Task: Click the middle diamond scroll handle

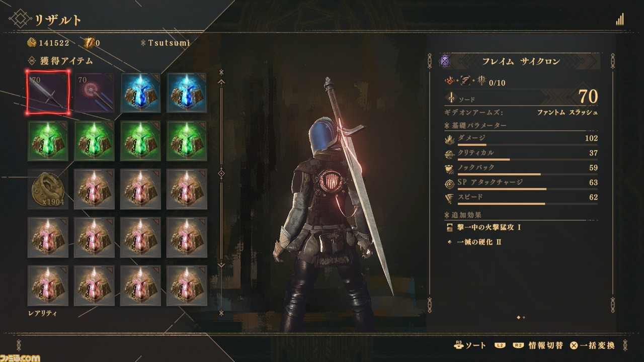Action: [x=221, y=174]
